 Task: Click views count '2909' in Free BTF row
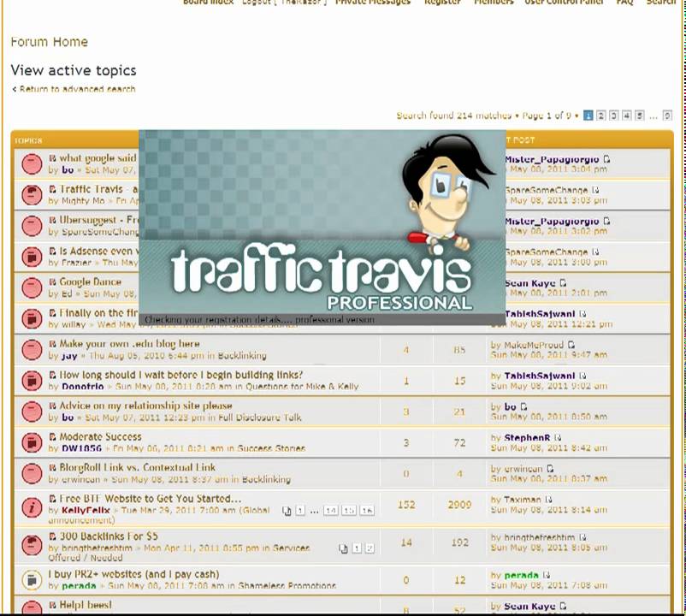pos(459,505)
